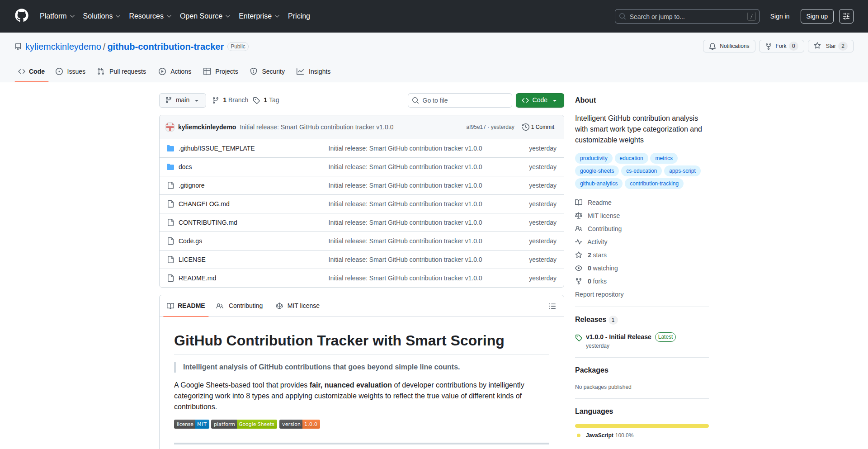The width and height of the screenshot is (868, 449).
Task: Open the Open Source menu
Action: [204, 16]
